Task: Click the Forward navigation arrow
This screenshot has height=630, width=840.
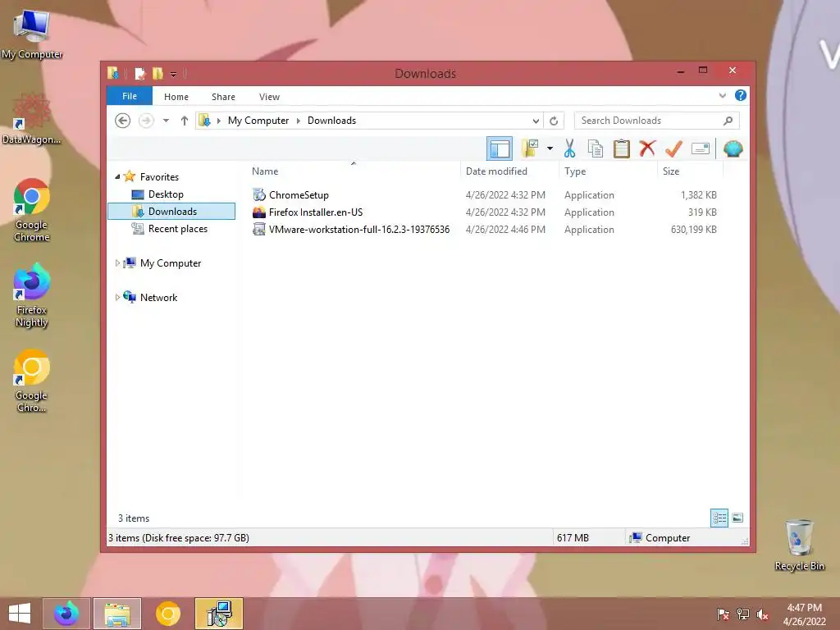Action: (x=146, y=121)
